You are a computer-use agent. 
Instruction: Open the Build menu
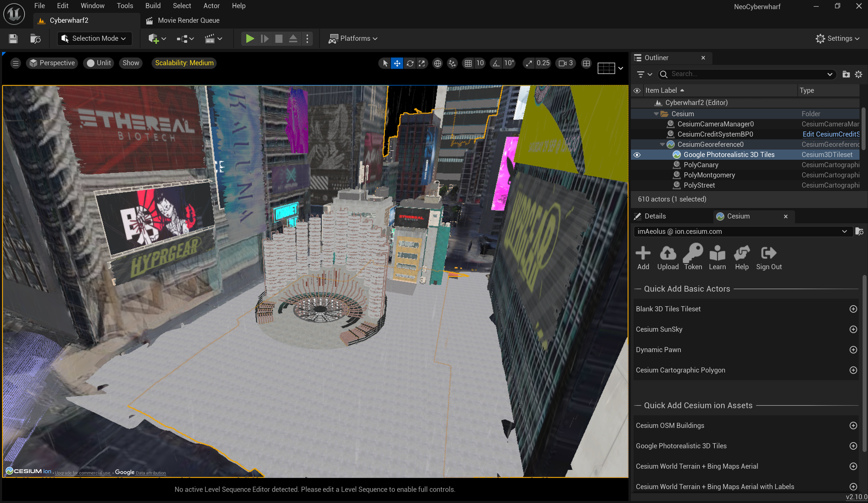pos(153,6)
